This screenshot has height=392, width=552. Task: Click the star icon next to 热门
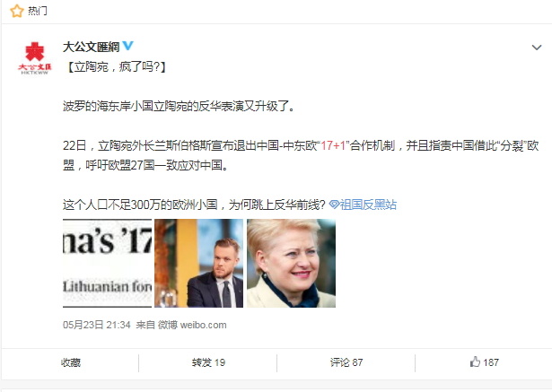(x=16, y=11)
